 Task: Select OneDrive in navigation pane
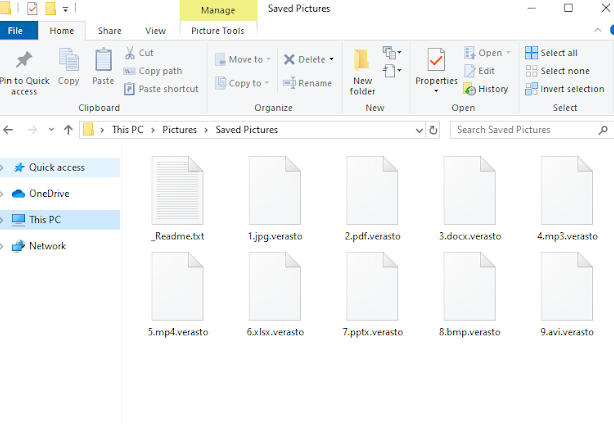click(x=48, y=193)
